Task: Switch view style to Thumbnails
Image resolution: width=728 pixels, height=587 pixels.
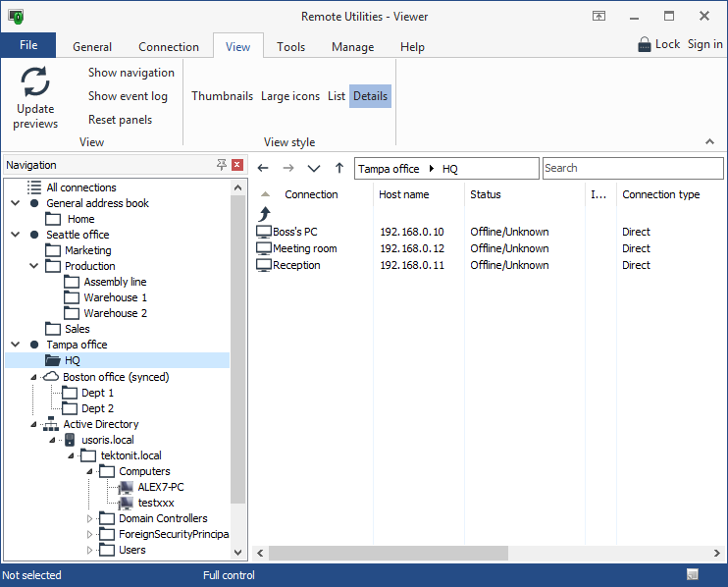Action: pos(223,96)
